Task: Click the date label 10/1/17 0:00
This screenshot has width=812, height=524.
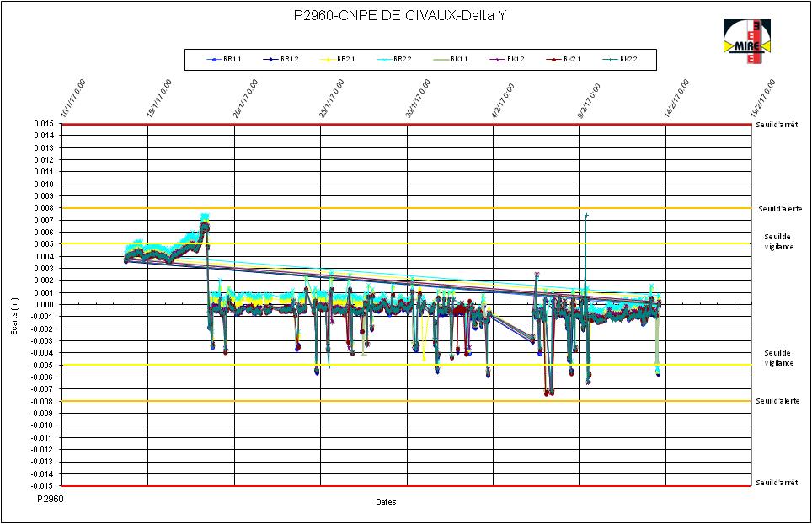Action: (x=73, y=99)
